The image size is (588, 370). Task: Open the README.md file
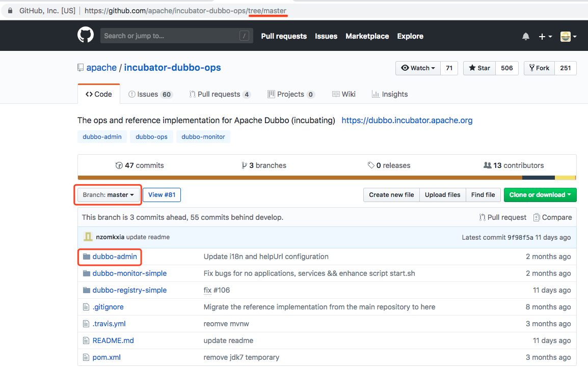(113, 340)
